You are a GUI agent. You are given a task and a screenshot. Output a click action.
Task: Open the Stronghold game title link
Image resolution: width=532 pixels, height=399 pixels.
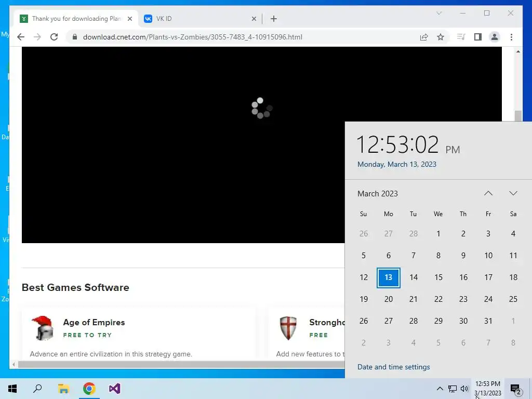pos(327,322)
